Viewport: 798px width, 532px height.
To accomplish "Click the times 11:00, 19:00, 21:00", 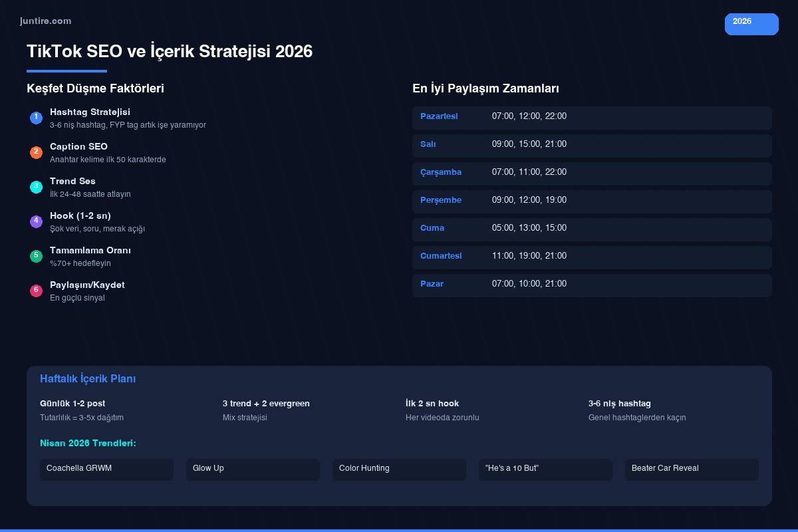I will click(x=529, y=257).
